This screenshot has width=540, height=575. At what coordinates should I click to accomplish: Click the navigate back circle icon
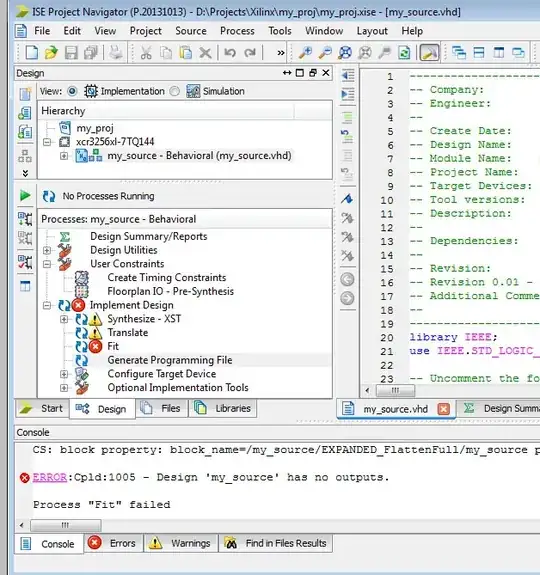point(347,280)
